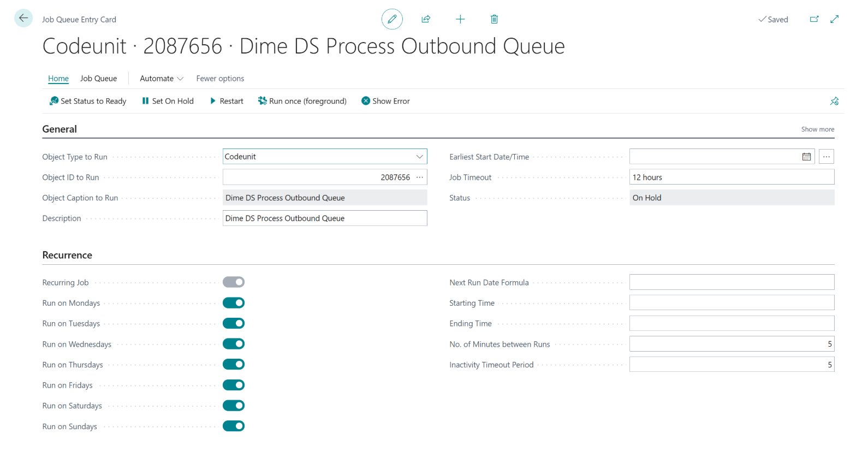Toggle Run on Wednesdays switch
Image resolution: width=868 pixels, height=463 pixels.
[x=234, y=344]
